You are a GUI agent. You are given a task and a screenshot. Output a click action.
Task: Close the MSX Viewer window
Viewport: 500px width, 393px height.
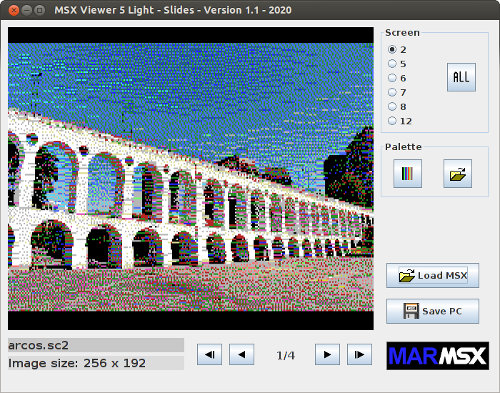(14, 10)
